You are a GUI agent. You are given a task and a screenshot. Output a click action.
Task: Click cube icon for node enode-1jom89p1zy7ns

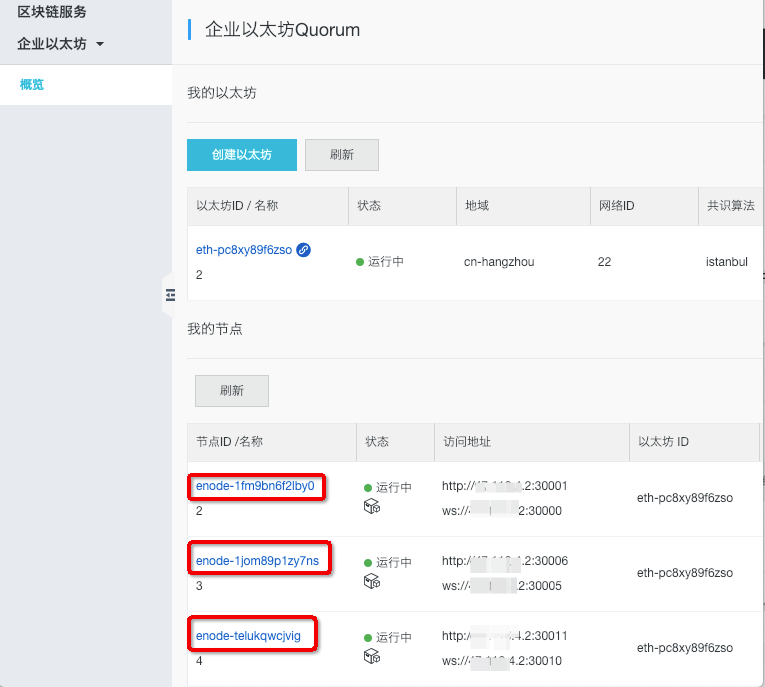click(372, 581)
